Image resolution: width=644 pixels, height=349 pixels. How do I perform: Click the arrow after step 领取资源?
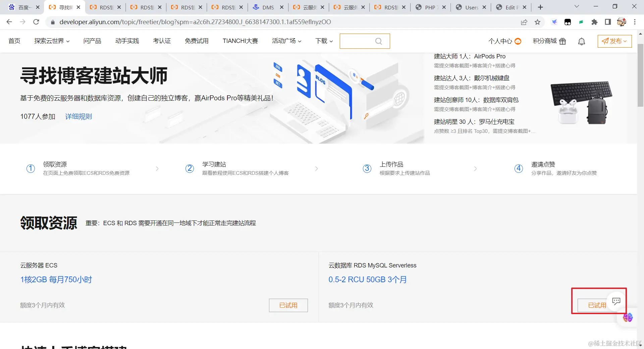(x=157, y=168)
